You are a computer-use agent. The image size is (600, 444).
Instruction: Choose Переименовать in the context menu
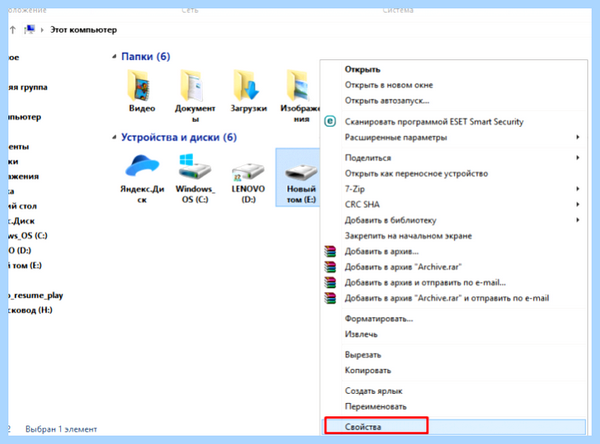click(454, 406)
